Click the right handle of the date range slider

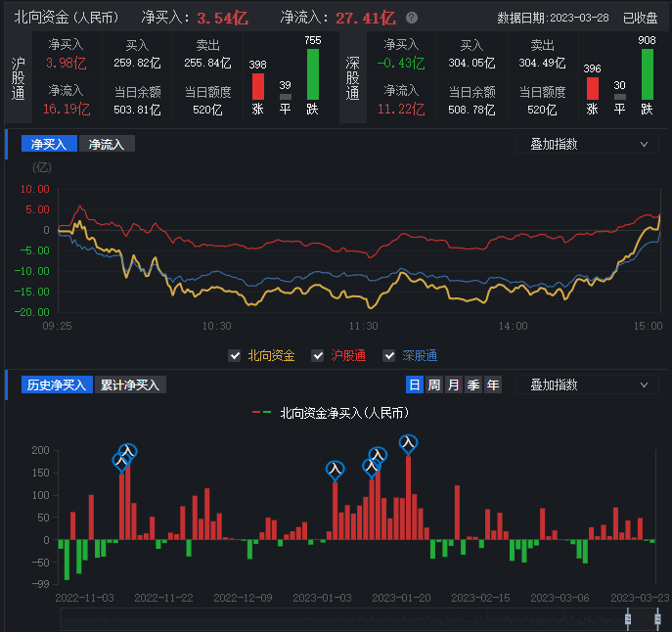tap(657, 619)
